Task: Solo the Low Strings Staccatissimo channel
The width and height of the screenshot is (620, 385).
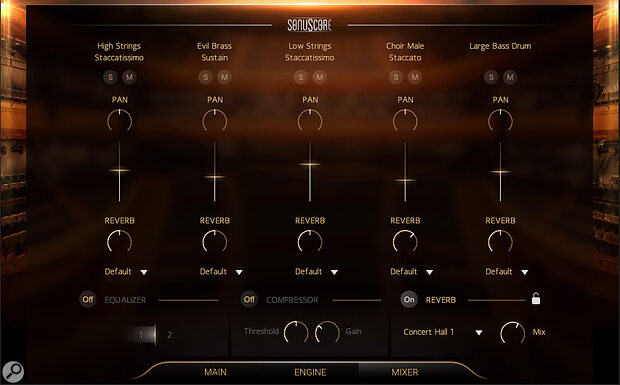Action: tap(301, 77)
